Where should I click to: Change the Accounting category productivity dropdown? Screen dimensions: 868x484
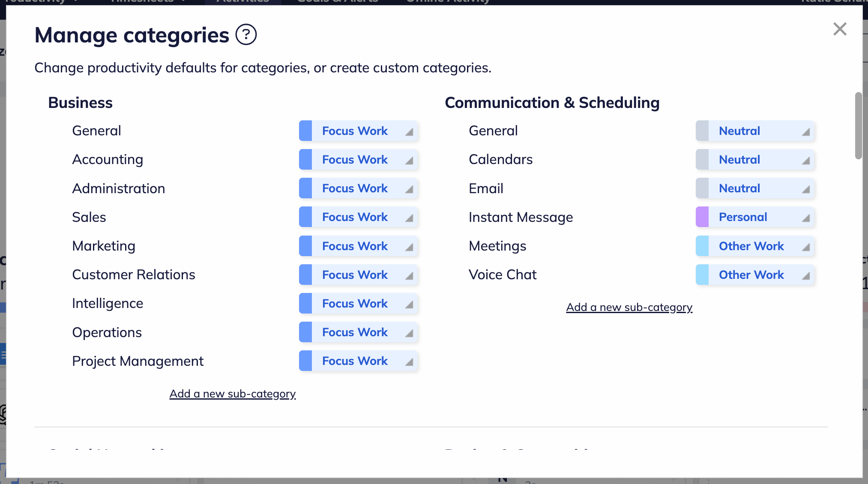[x=358, y=160]
